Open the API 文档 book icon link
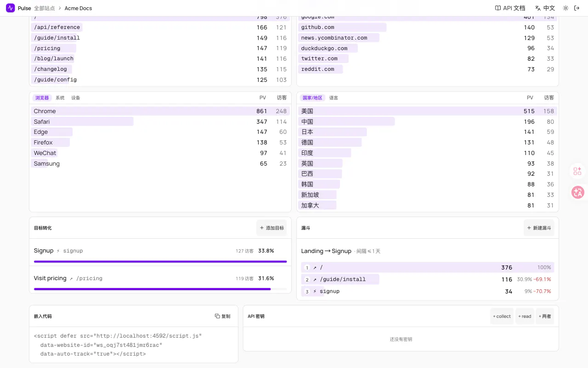 510,8
